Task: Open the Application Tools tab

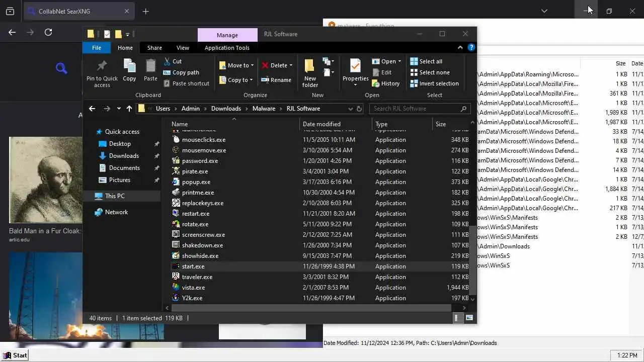Action: coord(227,48)
